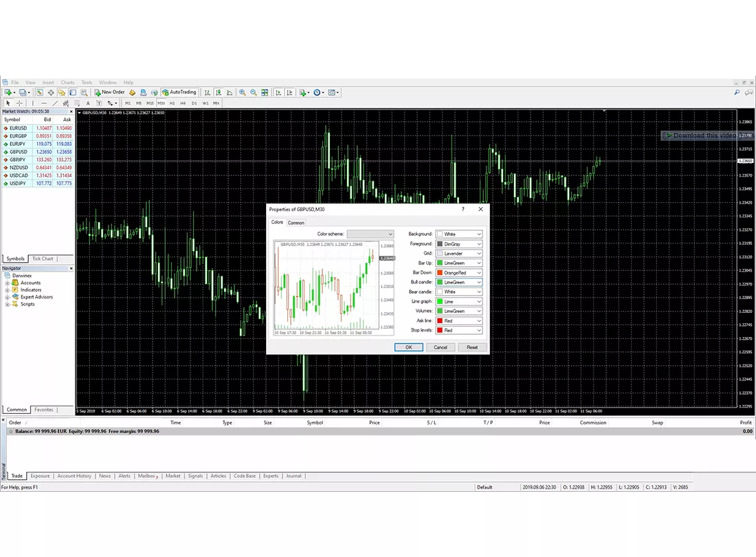This screenshot has height=557, width=756.
Task: Toggle the AutoTrading button
Action: coord(179,93)
